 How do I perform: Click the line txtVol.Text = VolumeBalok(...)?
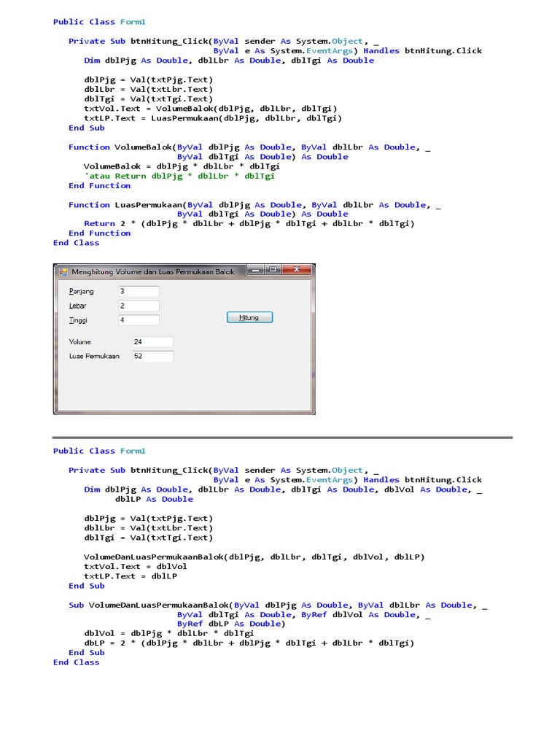tap(211, 109)
